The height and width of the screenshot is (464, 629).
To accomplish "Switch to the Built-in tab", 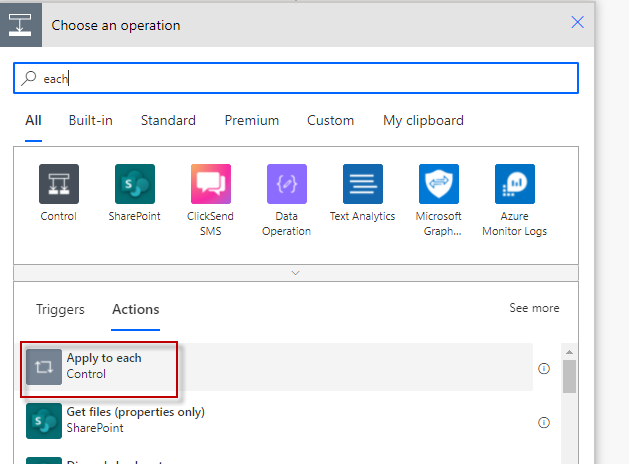I will click(90, 121).
